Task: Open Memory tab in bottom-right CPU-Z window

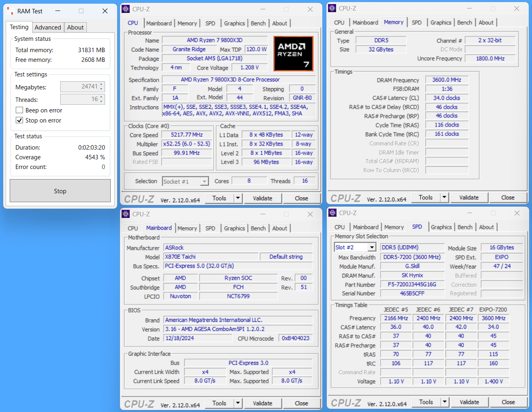Action: (394, 227)
